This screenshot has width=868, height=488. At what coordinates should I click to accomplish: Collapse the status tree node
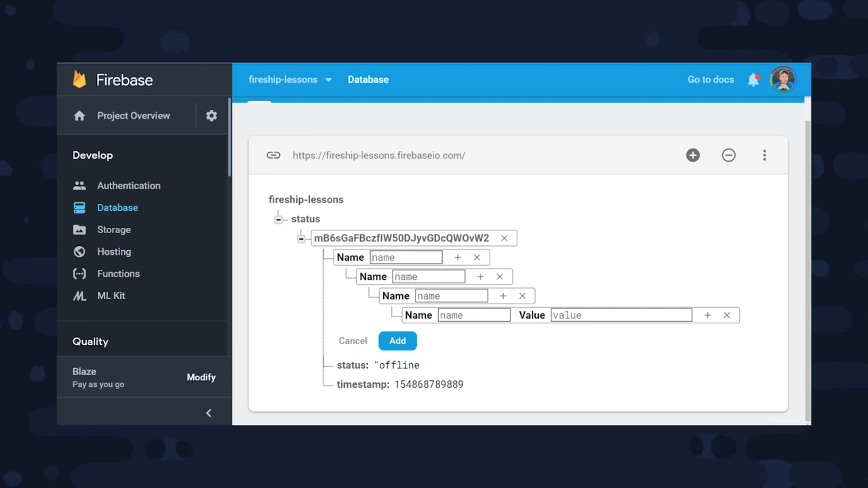coord(278,220)
